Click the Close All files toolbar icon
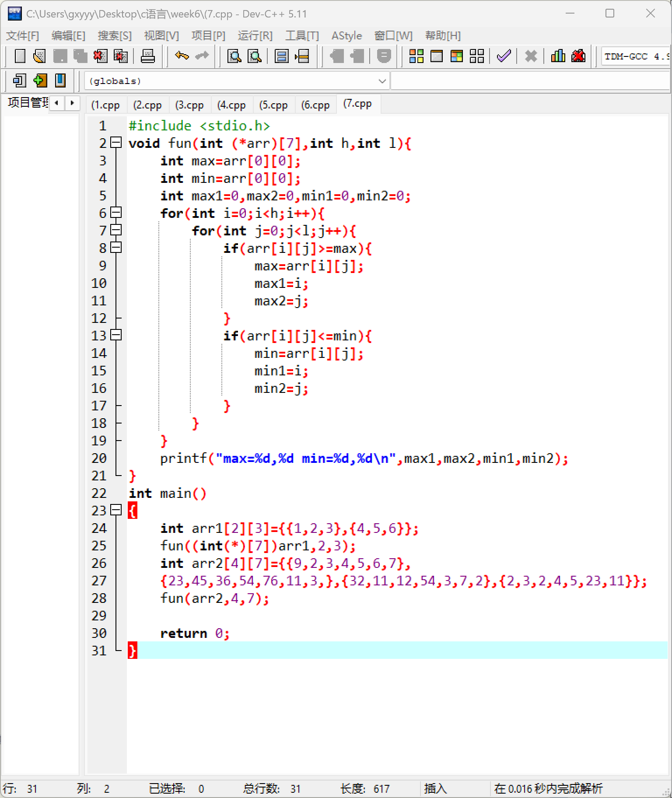The image size is (672, 798). click(120, 56)
